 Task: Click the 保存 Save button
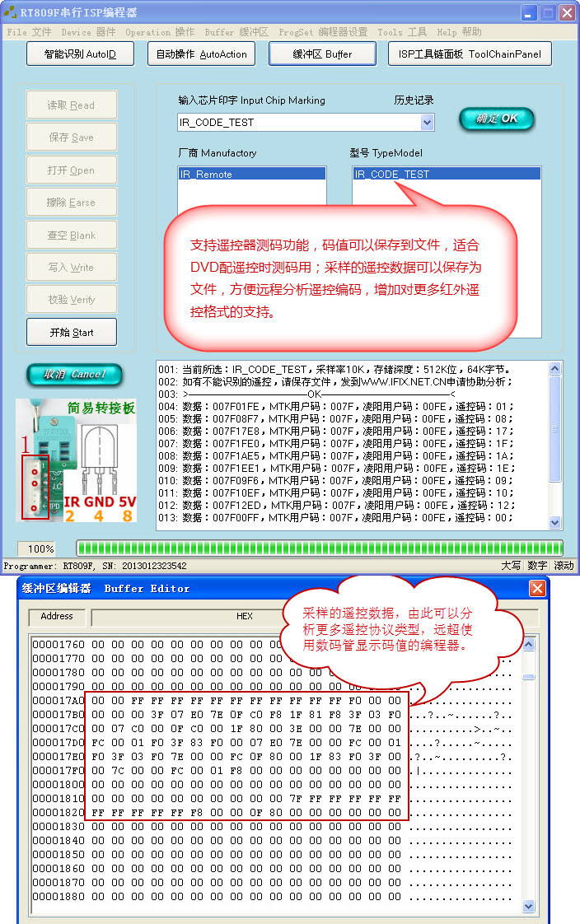(x=72, y=138)
